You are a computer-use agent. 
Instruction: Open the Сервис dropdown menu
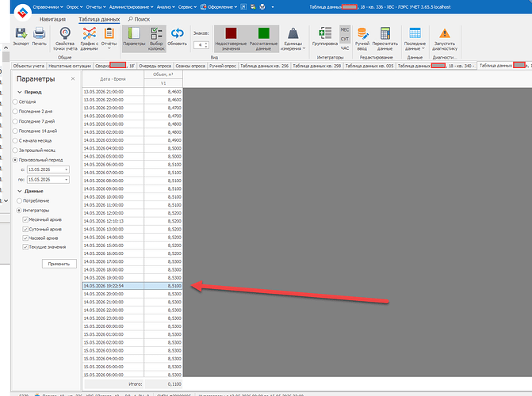coord(188,7)
